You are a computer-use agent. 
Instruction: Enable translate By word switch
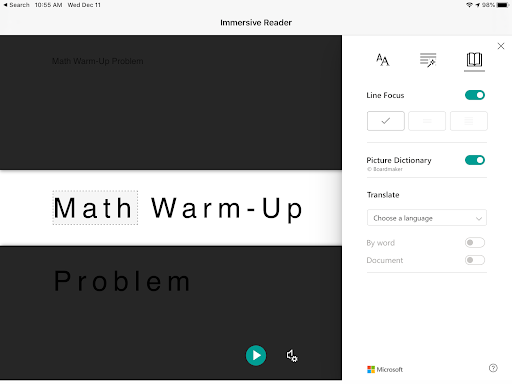click(475, 243)
